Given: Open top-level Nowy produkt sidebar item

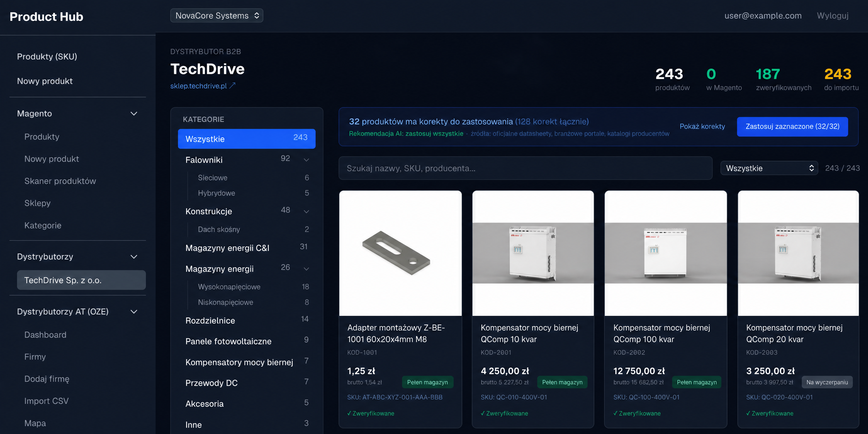Looking at the screenshot, I should (45, 81).
